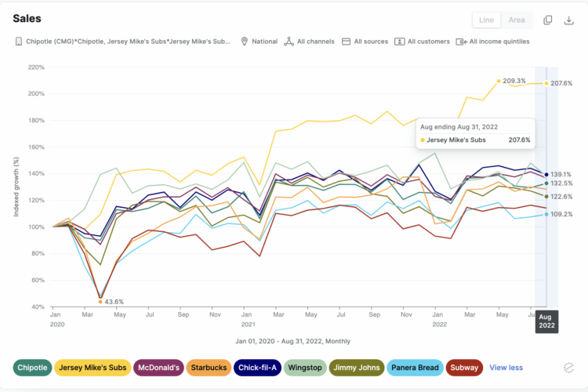Click the customers profile icon
Image resolution: width=588 pixels, height=392 pixels.
399,42
